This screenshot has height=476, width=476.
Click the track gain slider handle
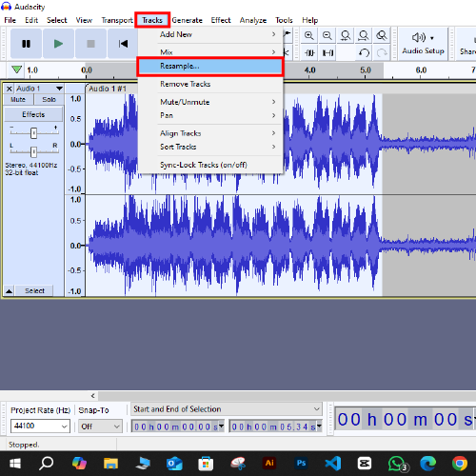coord(33,133)
